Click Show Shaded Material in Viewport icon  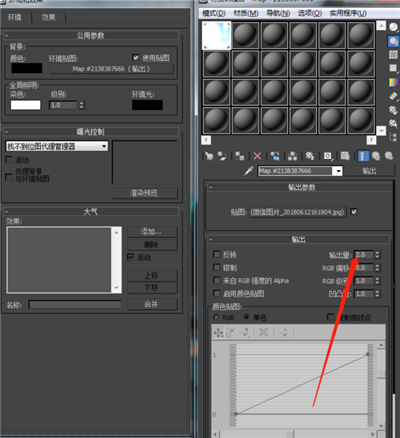point(345,156)
